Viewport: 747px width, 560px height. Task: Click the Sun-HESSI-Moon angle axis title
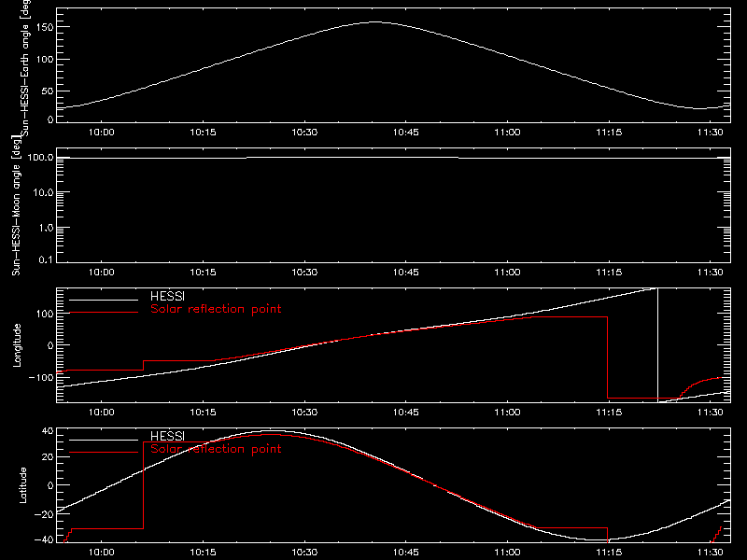(x=16, y=206)
